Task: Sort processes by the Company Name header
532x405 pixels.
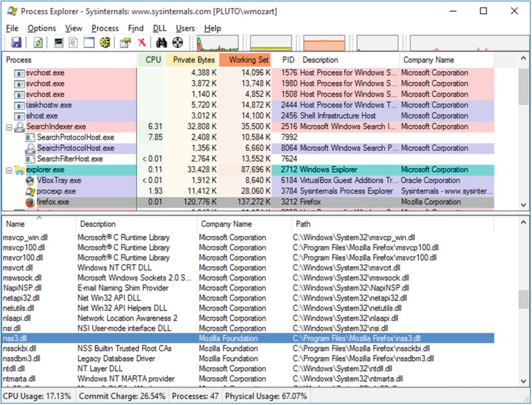Action: coord(447,60)
